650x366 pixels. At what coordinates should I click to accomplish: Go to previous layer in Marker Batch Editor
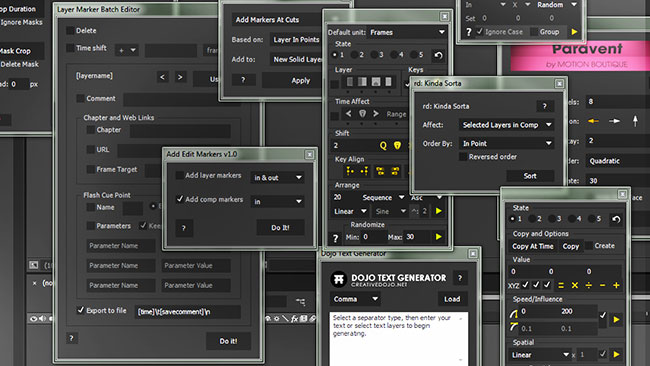click(162, 77)
